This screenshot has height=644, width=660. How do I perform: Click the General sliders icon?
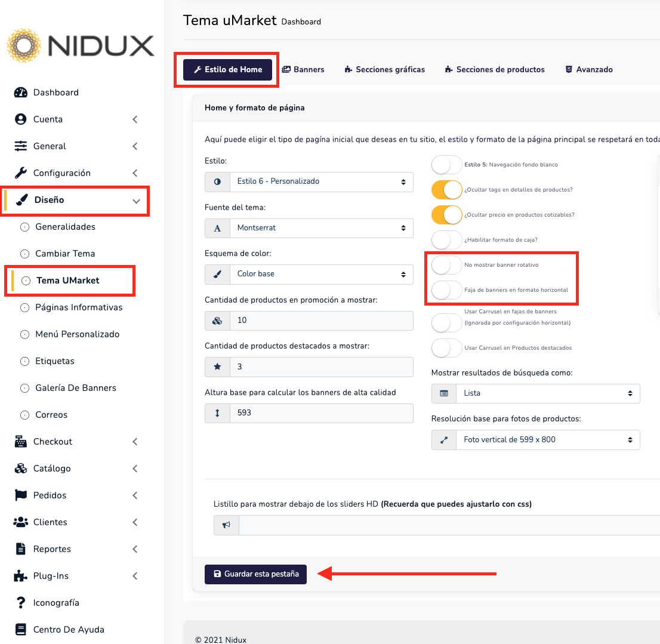(21, 146)
